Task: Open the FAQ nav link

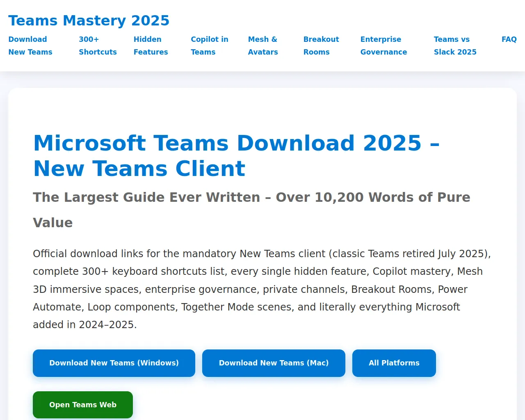Action: (509, 39)
